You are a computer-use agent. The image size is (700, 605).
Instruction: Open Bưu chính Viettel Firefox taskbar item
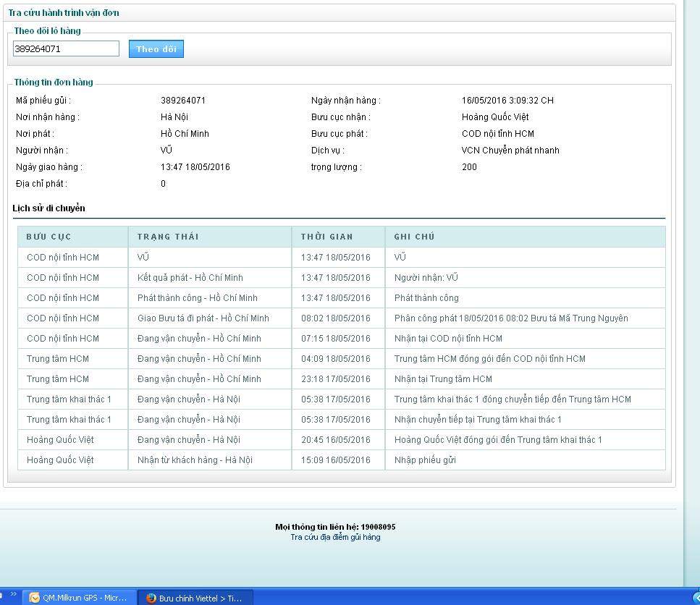coord(195,598)
